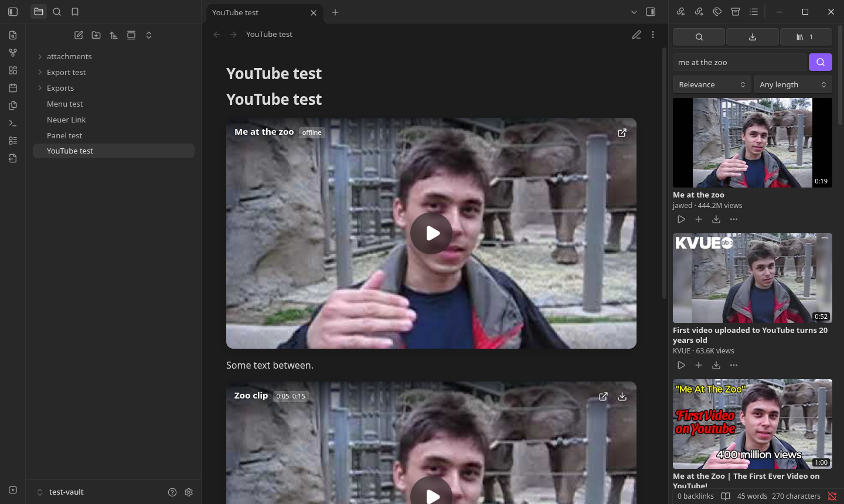The image size is (844, 504).
Task: Expand the Export test folder
Action: click(40, 73)
